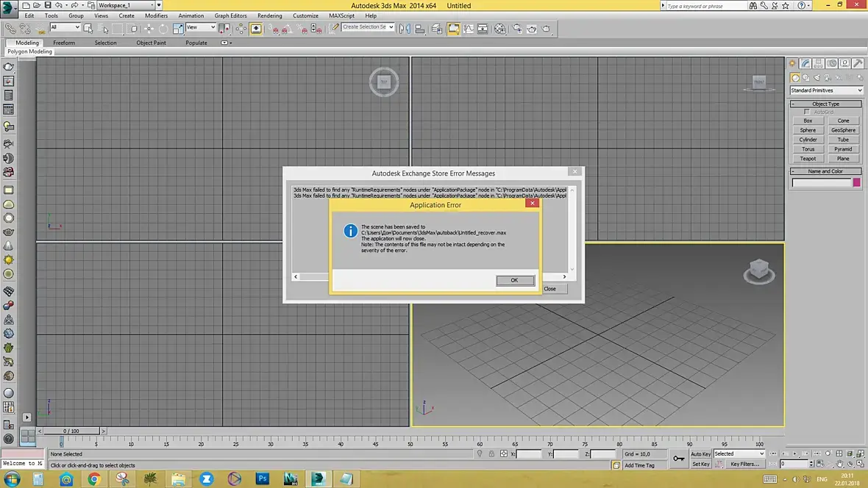
Task: Select the Unlink Selection tool
Action: pos(25,28)
